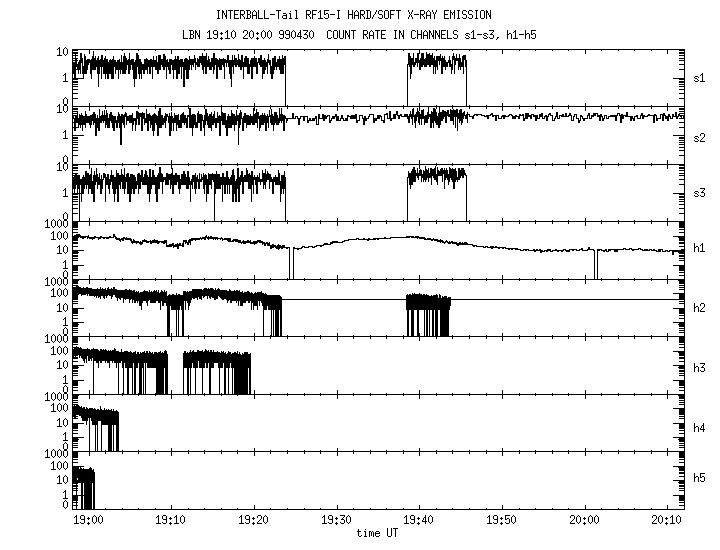Click the 20:10 time axis tick label
This screenshot has width=720, height=550.
pyautogui.click(x=660, y=521)
